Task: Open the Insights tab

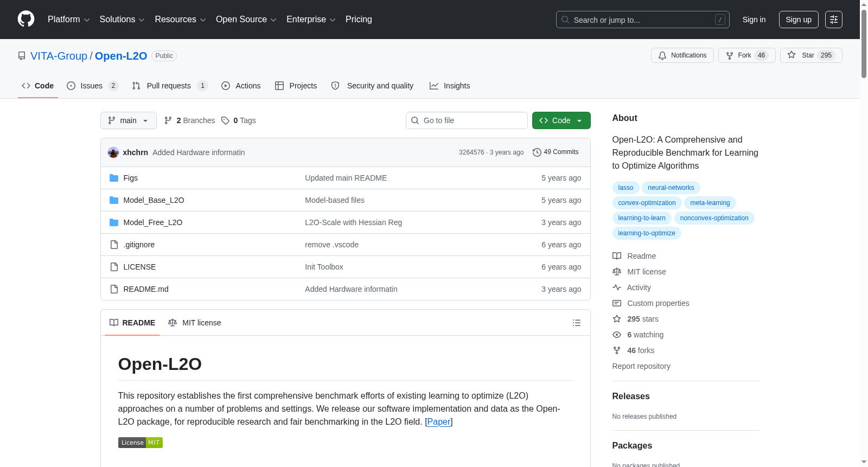Action: point(450,86)
